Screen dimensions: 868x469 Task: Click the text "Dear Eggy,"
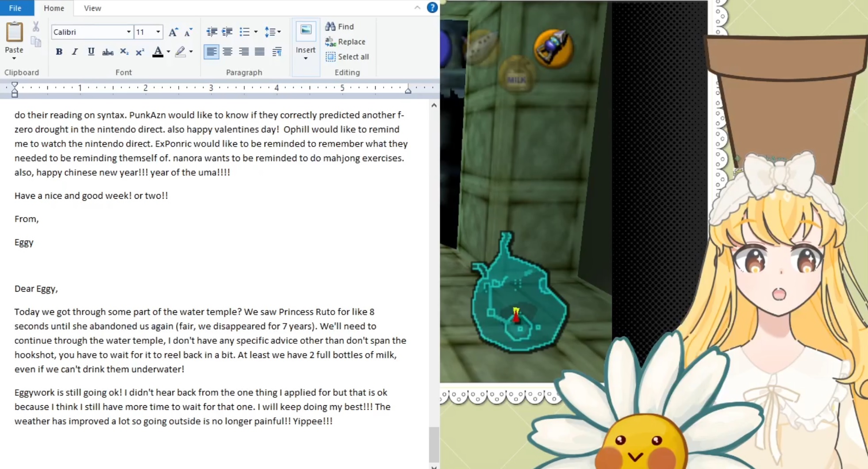(36, 288)
